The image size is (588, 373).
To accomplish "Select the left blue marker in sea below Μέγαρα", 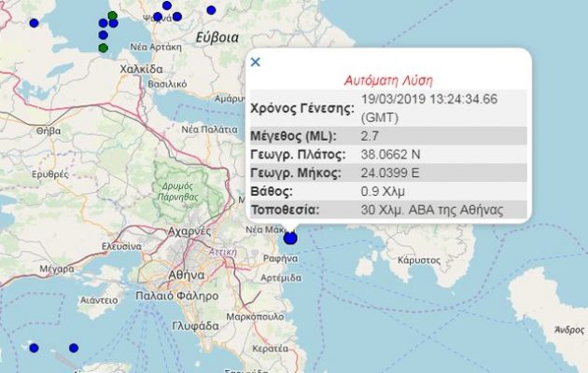I will 34,348.
